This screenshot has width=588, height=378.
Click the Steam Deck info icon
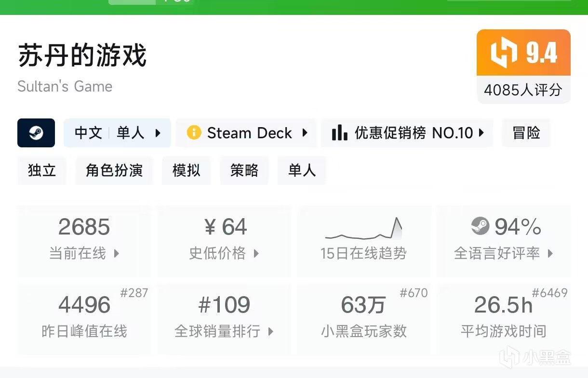(x=194, y=133)
